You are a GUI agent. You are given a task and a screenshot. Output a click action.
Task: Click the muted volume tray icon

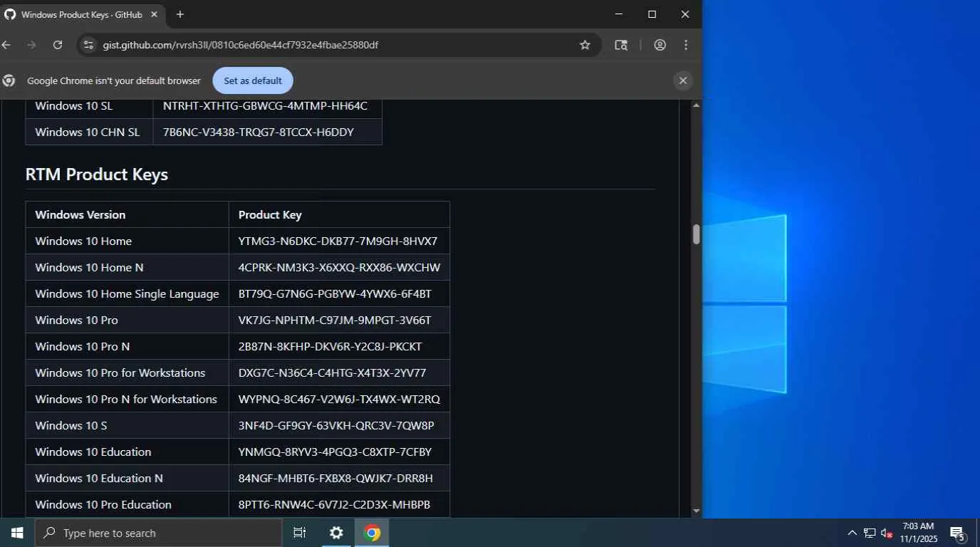click(x=887, y=533)
